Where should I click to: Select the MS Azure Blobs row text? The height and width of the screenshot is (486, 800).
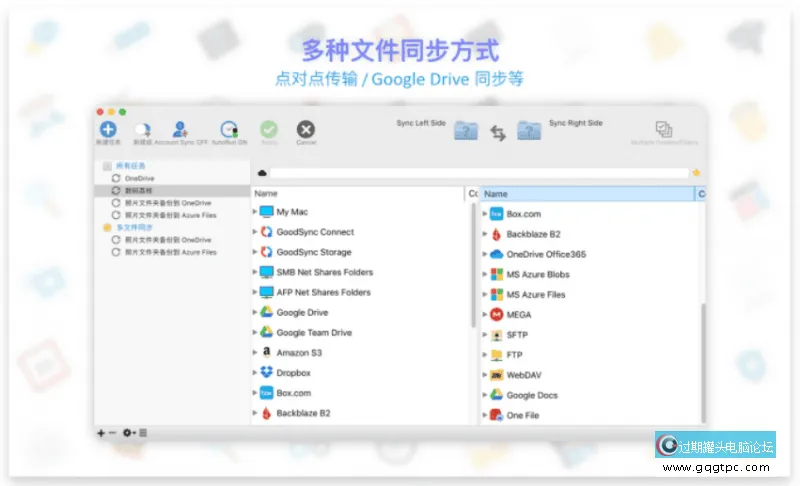[538, 274]
